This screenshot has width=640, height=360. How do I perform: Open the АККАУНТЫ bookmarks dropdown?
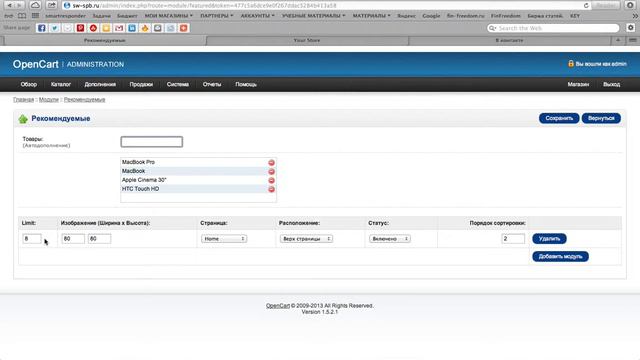[x=258, y=16]
